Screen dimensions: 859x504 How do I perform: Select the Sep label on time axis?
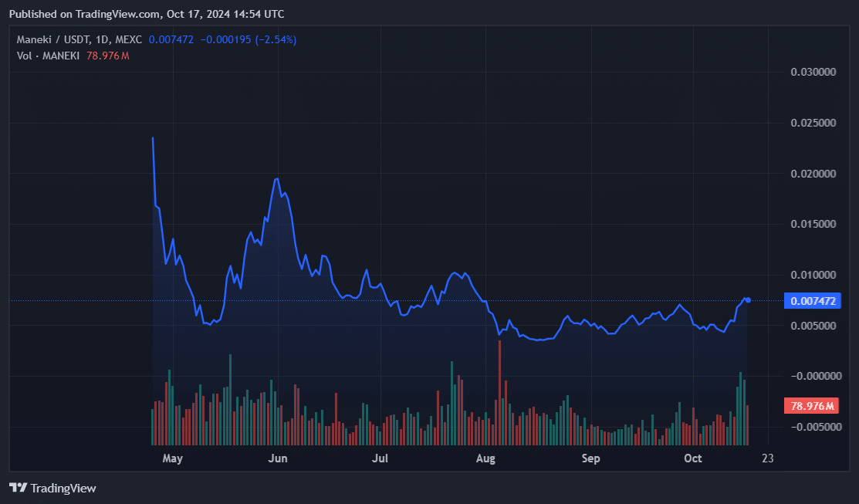point(590,458)
